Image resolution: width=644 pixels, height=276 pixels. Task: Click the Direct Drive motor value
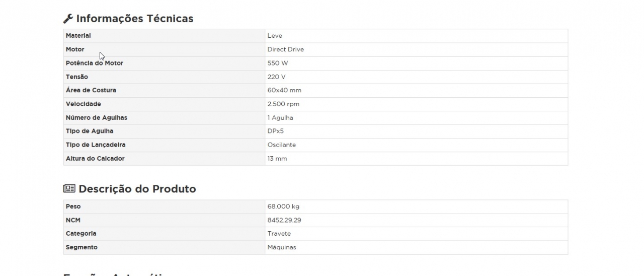pos(285,49)
